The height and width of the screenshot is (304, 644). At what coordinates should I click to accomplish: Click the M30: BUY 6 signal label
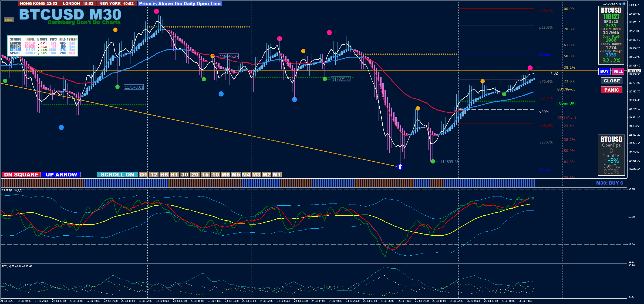pos(609,183)
